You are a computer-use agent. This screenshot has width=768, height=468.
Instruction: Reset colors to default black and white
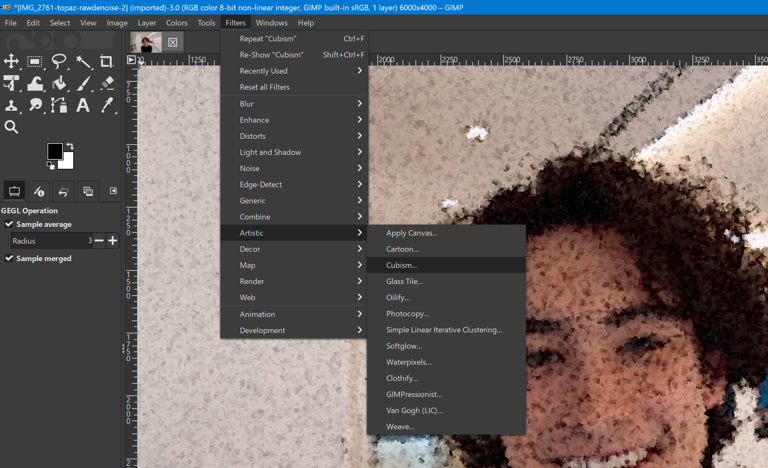[50, 166]
